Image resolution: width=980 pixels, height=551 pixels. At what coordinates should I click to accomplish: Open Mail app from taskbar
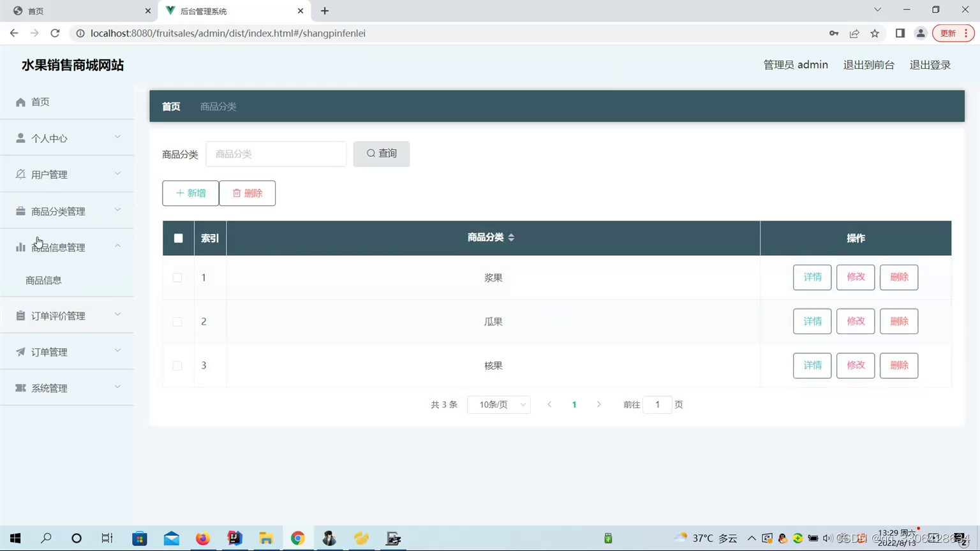[172, 538]
